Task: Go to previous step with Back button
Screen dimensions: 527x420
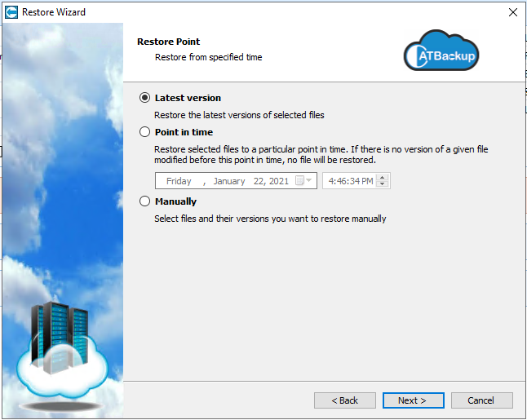Action: (345, 400)
